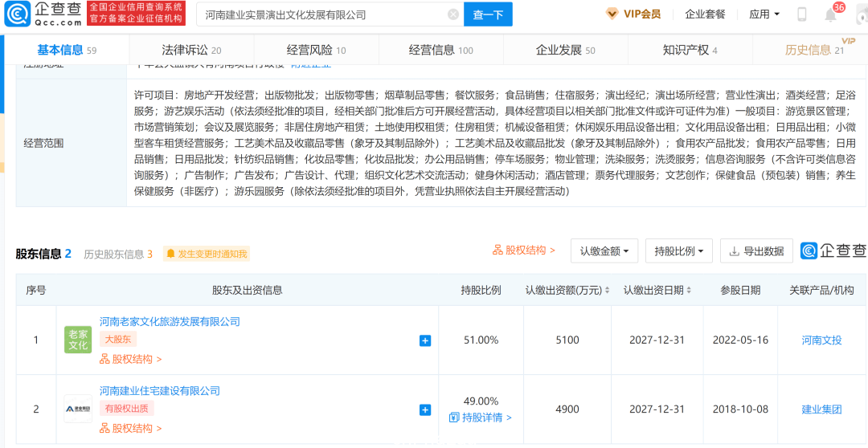Open 河南老家文化旅游发展有限公司 link

tap(170, 321)
